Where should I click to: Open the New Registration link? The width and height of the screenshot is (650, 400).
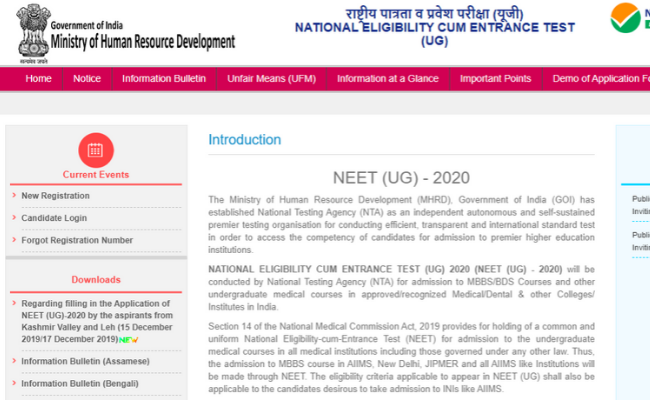[55, 196]
